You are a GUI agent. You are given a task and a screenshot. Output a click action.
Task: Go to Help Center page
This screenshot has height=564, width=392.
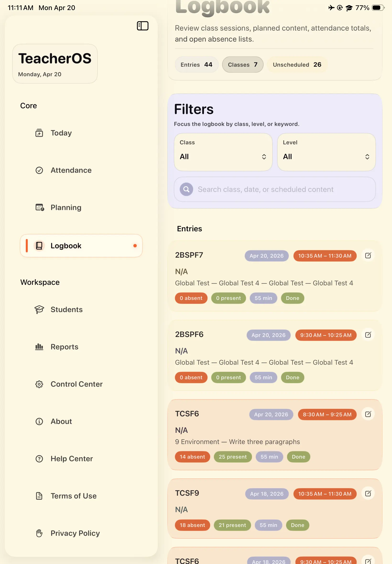pos(71,459)
